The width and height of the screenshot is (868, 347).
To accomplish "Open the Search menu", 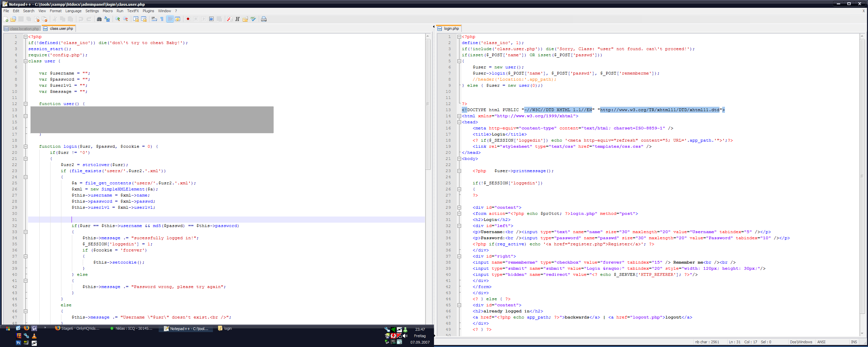I will (29, 11).
